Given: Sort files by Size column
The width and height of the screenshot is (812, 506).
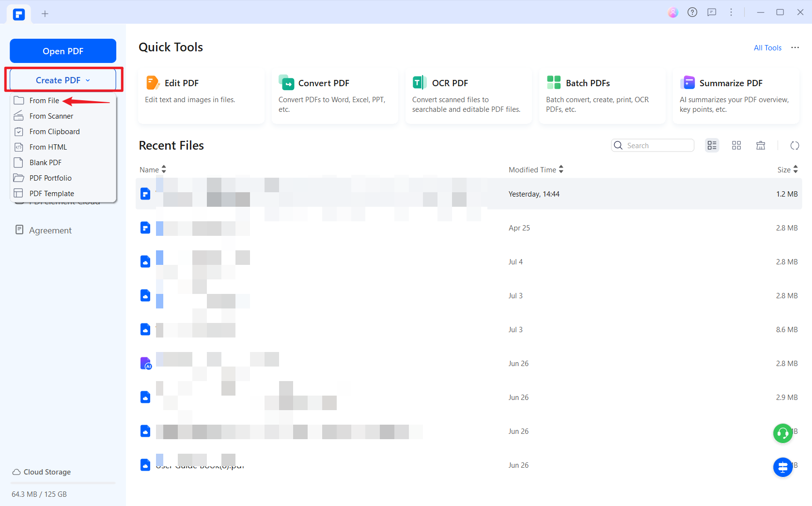Looking at the screenshot, I should 788,169.
